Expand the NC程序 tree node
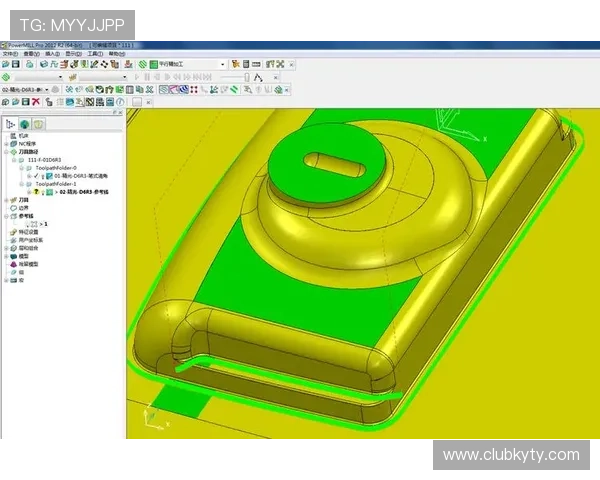This screenshot has width=600, height=480. pos(5,144)
